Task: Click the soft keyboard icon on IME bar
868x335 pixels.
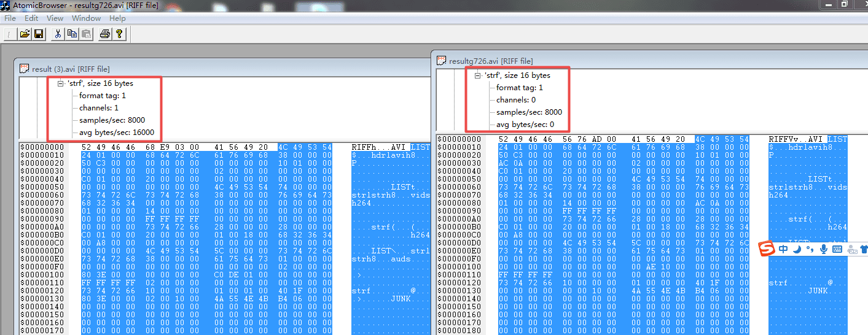Action: (x=838, y=249)
